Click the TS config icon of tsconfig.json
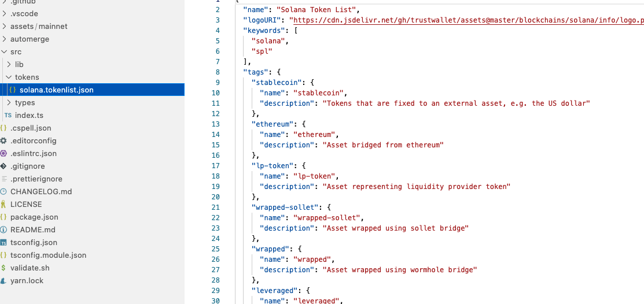This screenshot has width=644, height=304. click(x=3, y=243)
